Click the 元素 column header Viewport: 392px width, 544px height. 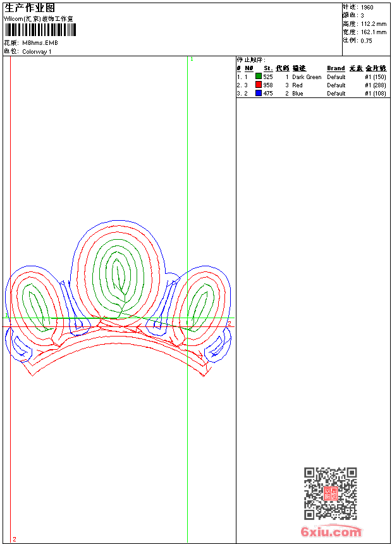(x=356, y=68)
